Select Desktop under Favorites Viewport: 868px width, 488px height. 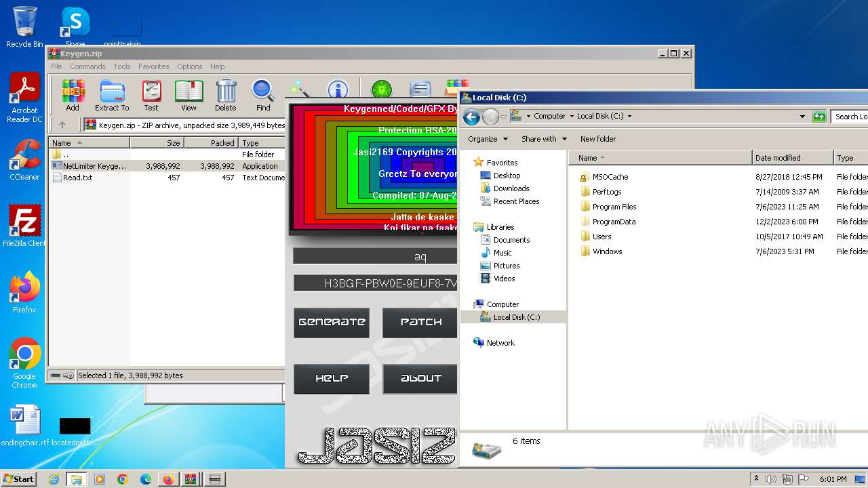pos(507,176)
